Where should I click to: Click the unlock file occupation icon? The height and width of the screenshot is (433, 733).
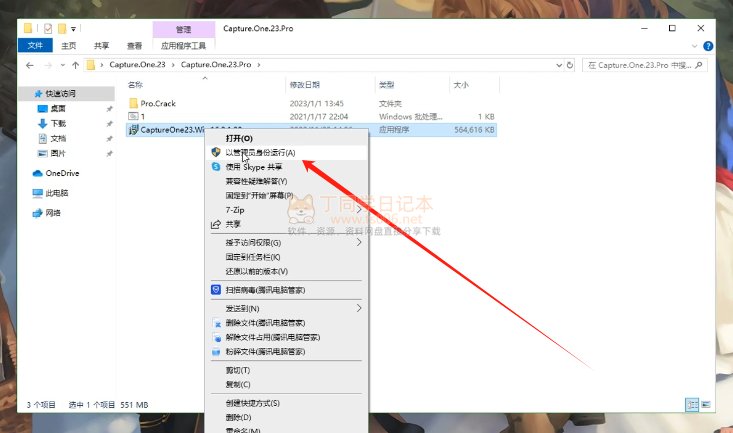click(x=217, y=337)
